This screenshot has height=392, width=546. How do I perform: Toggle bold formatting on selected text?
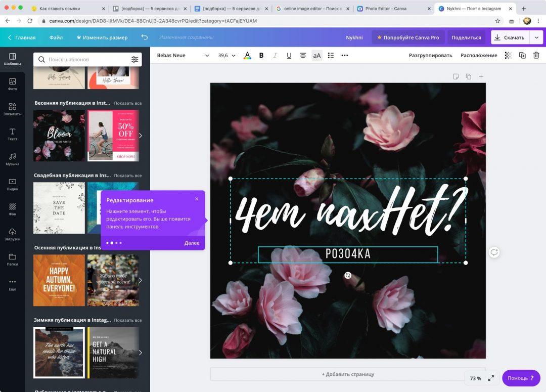[261, 55]
